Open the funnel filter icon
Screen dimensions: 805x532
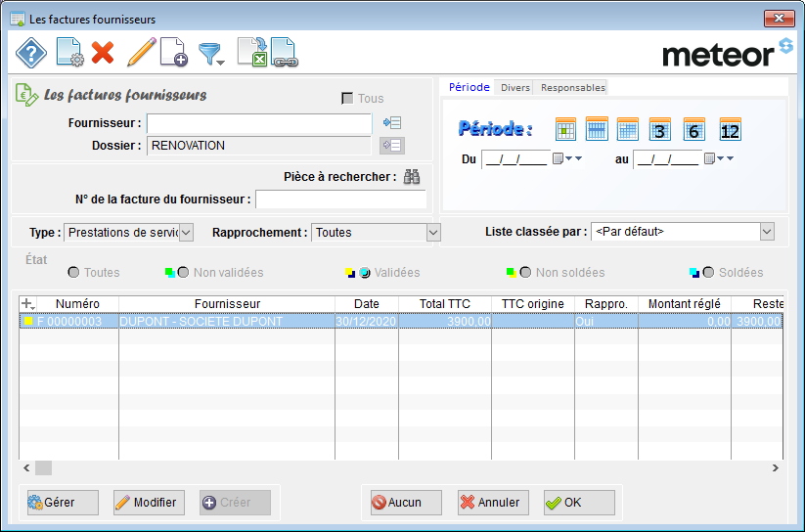211,54
